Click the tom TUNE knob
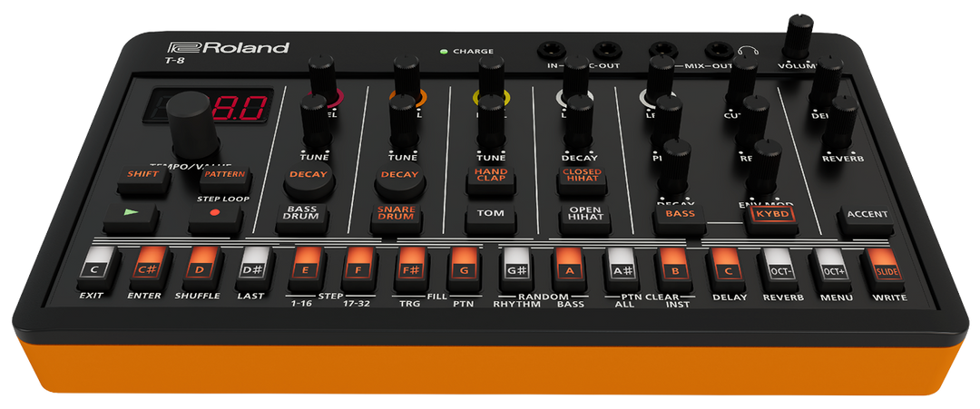Screen dimensions: 980x409 tap(491, 123)
